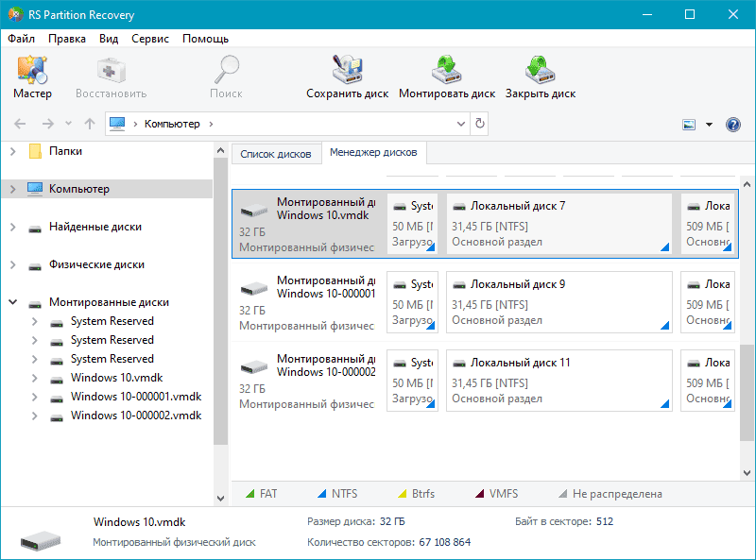This screenshot has width=756, height=560.
Task: Click the NTFS legend color marker
Action: [x=321, y=494]
